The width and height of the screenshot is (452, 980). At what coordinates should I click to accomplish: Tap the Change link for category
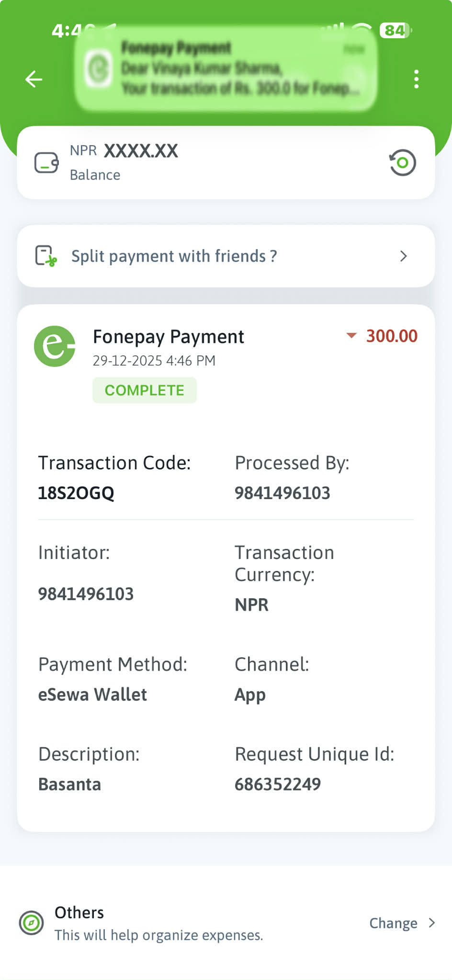393,923
